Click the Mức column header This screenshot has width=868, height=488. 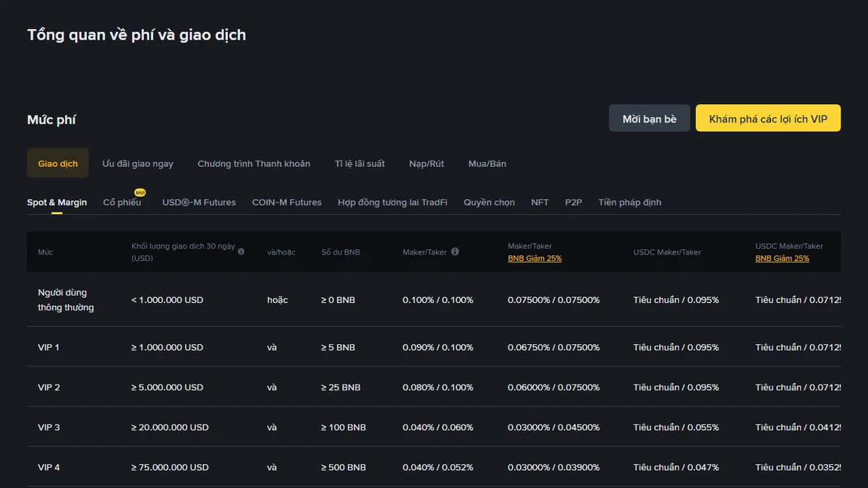click(x=46, y=252)
